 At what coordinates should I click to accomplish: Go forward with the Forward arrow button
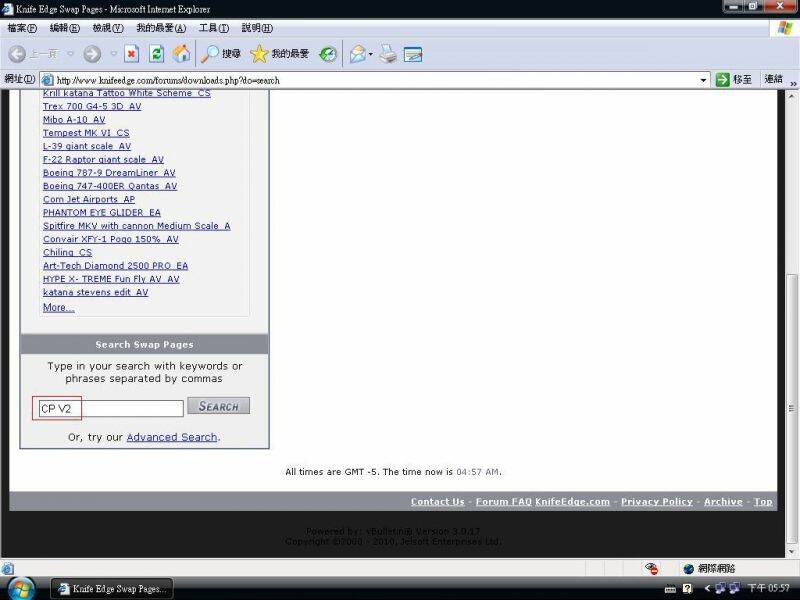pos(92,54)
